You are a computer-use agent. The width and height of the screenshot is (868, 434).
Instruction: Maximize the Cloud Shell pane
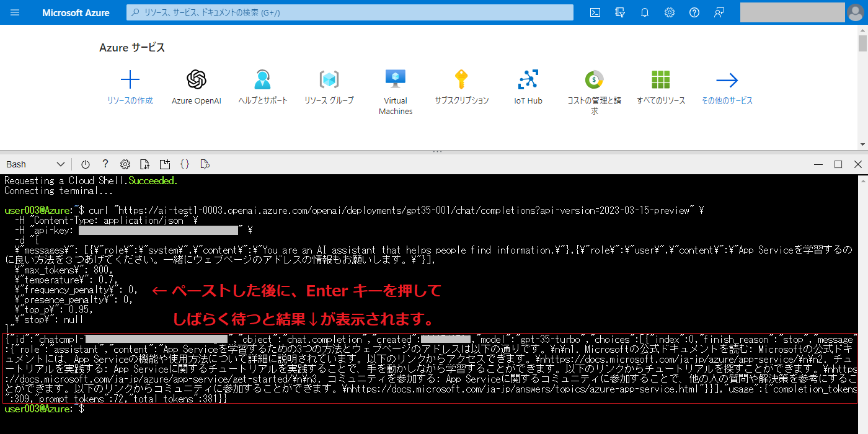tap(838, 164)
